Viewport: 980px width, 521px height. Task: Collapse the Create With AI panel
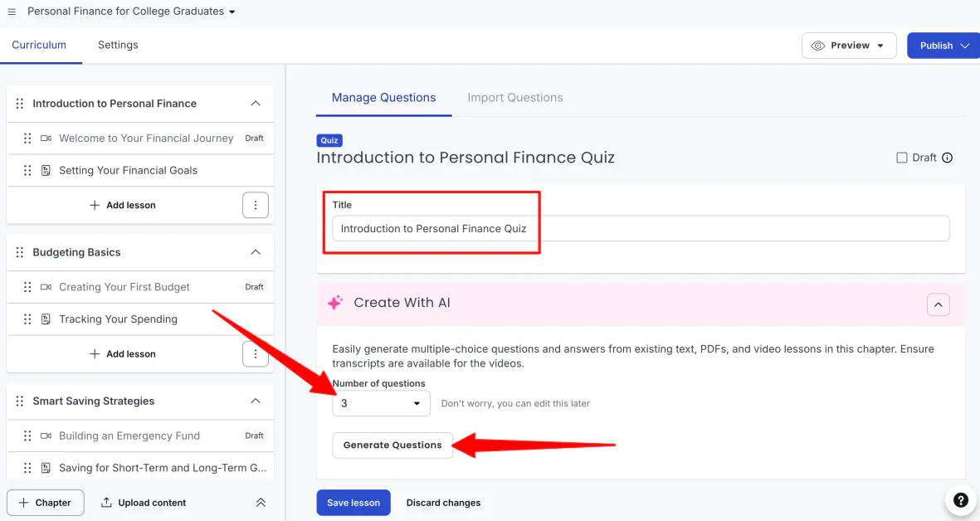pyautogui.click(x=939, y=304)
